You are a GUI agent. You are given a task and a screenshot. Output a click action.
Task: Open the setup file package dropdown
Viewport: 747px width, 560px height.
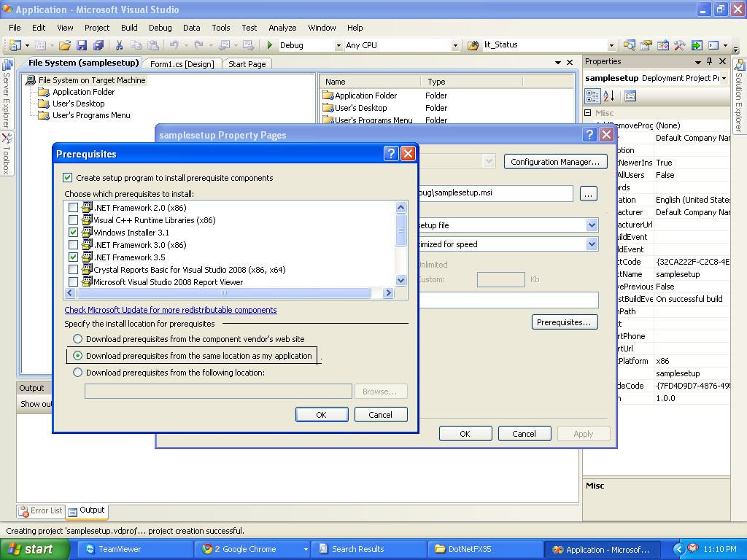(x=592, y=225)
